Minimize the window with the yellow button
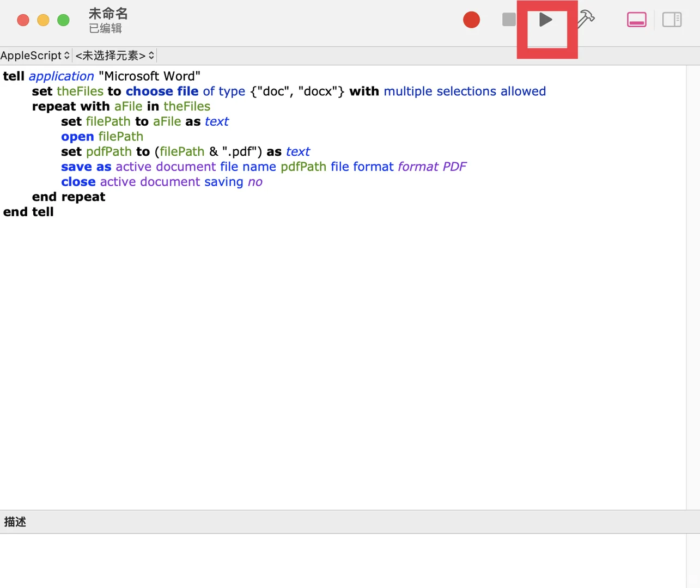Image resolution: width=700 pixels, height=588 pixels. click(42, 20)
